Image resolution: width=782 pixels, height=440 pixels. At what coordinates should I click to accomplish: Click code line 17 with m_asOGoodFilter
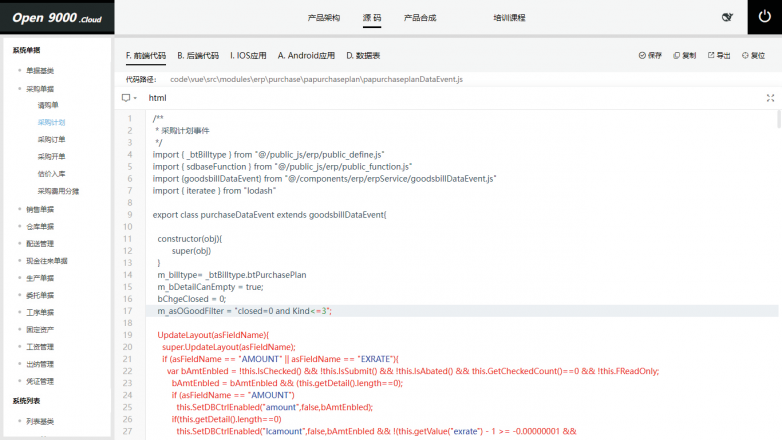pos(244,311)
